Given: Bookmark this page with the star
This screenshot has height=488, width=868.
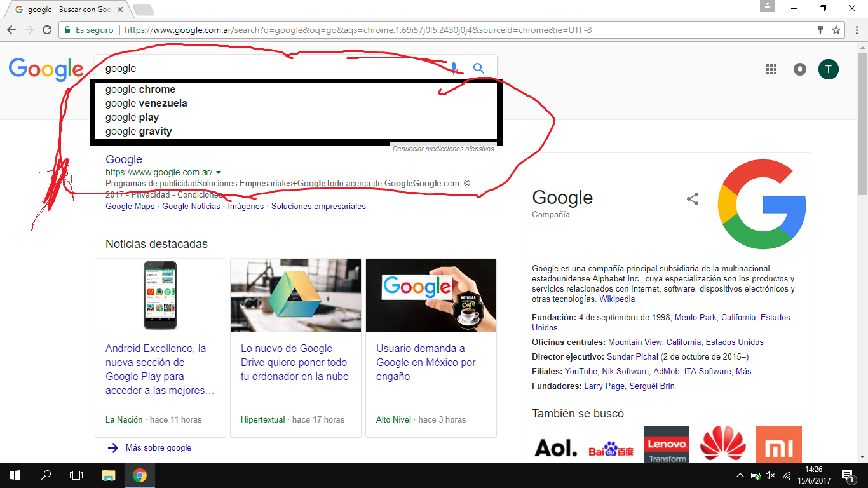Looking at the screenshot, I should (x=836, y=30).
